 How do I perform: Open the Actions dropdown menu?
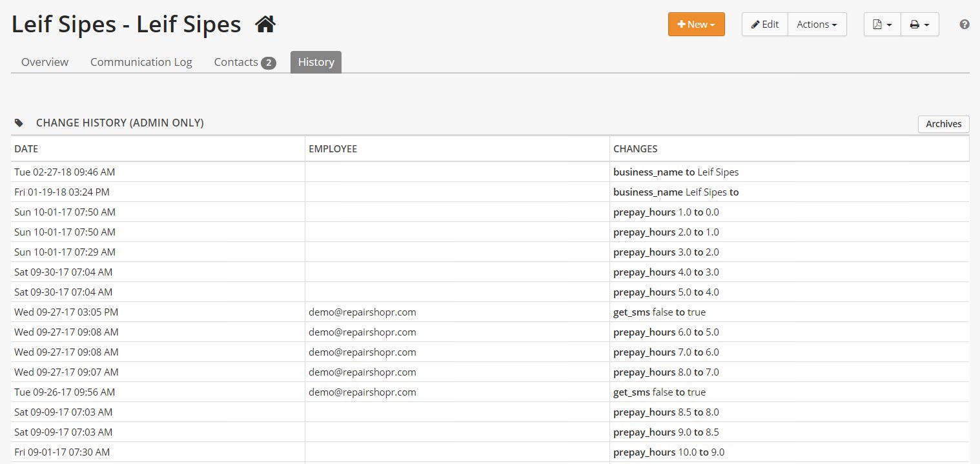coord(817,25)
